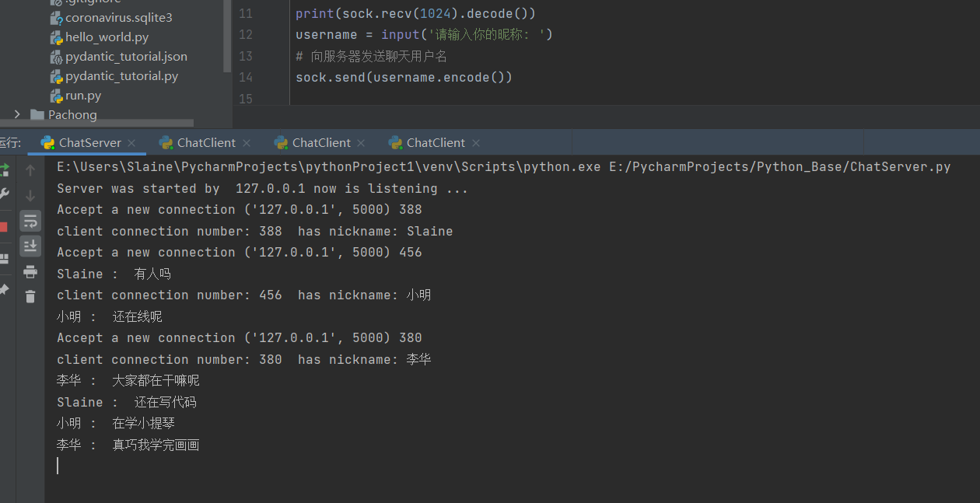Rerun ChatServer with the green rerun icon
The image size is (980, 503).
(4, 169)
